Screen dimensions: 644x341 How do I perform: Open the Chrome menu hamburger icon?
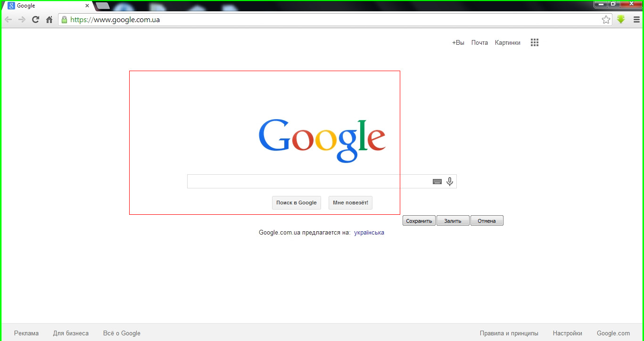[x=636, y=20]
